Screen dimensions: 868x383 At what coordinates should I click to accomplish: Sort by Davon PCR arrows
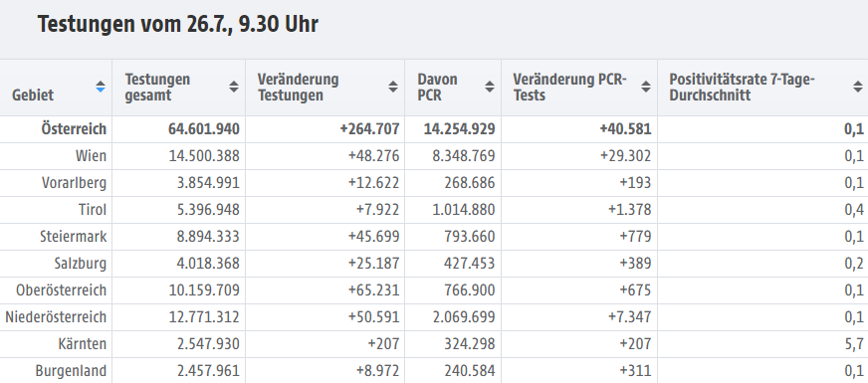[x=490, y=87]
